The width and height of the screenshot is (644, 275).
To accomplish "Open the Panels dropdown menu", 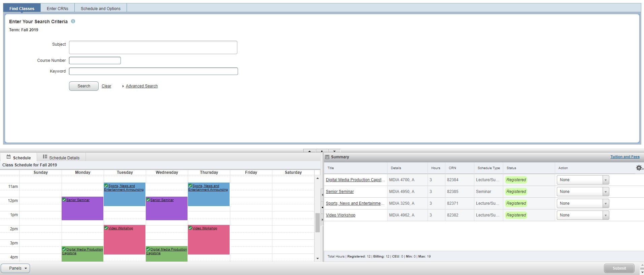I will pyautogui.click(x=15, y=268).
